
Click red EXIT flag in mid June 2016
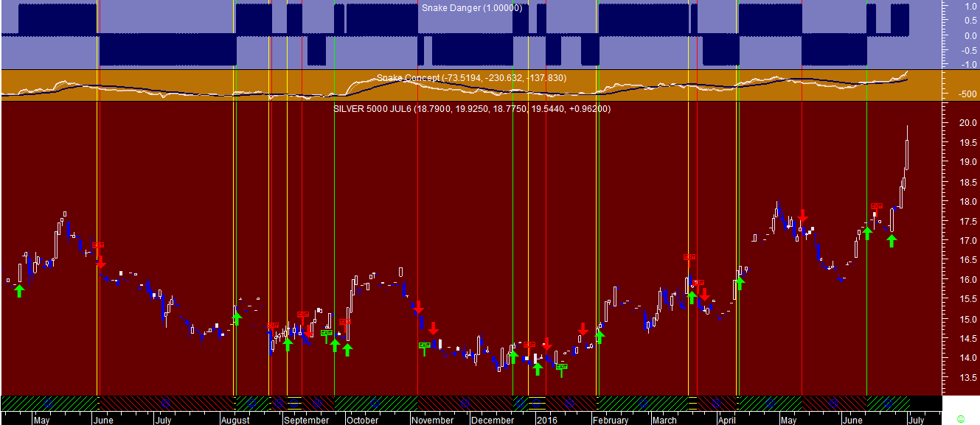tap(876, 206)
